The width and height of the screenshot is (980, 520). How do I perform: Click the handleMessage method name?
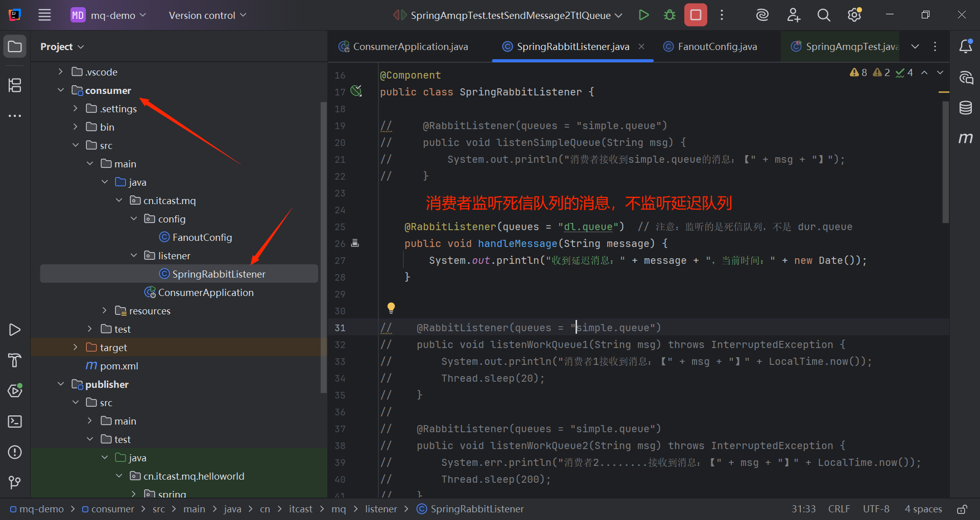click(x=517, y=243)
